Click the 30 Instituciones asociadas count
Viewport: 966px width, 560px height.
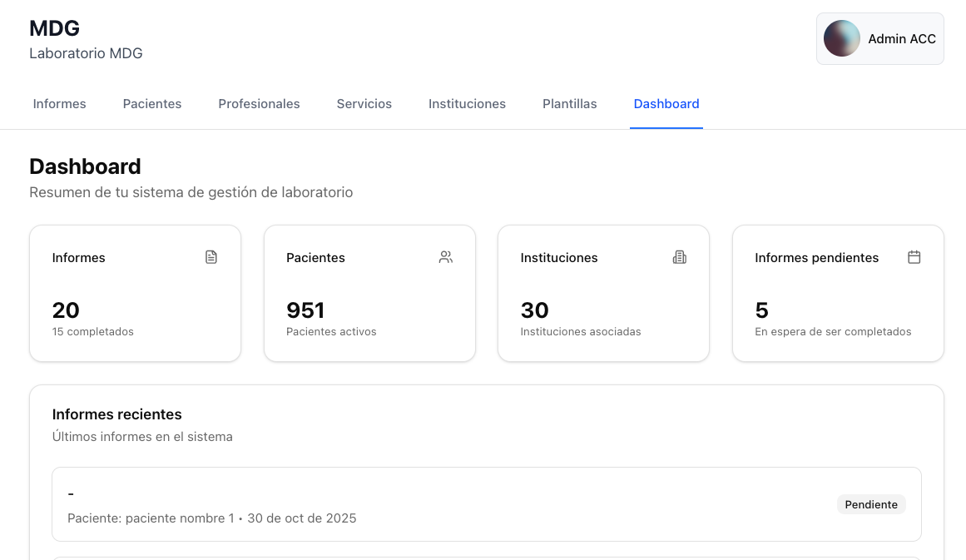coord(534,310)
